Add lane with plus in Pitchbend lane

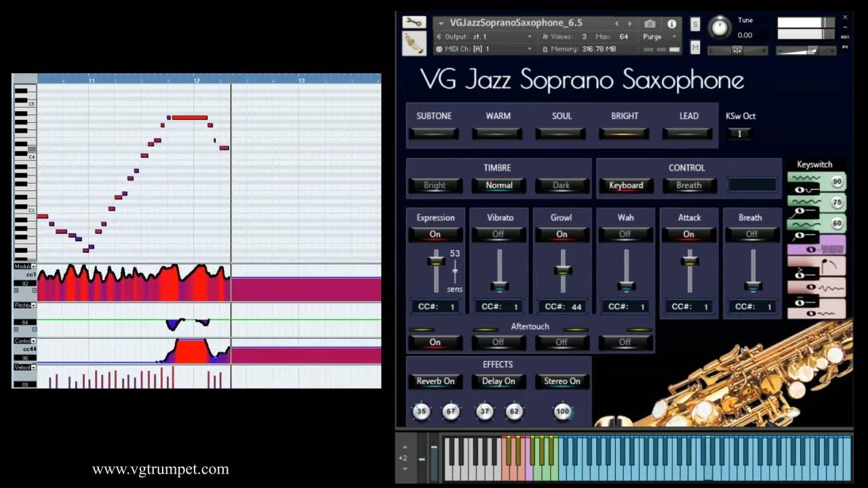pos(16,329)
